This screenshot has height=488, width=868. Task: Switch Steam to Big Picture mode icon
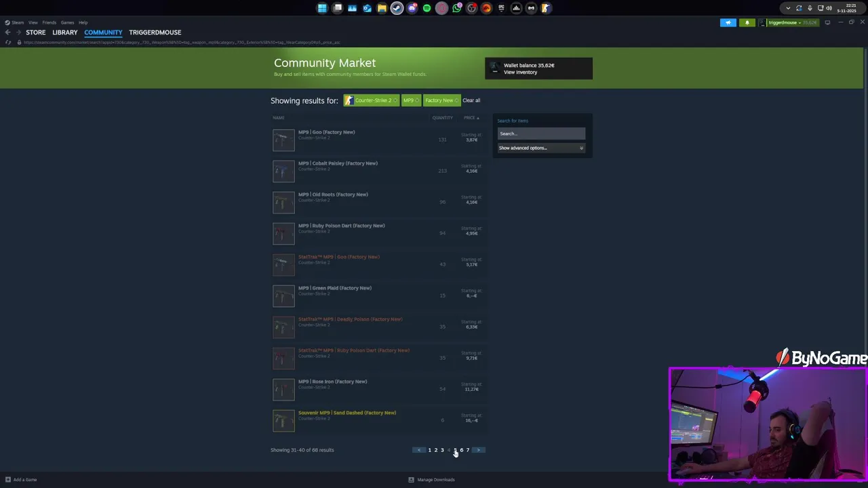tap(827, 22)
